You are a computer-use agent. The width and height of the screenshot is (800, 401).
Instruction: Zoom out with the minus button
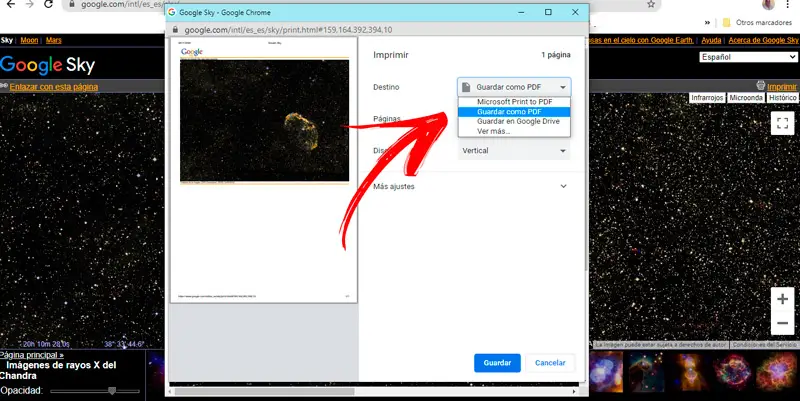(783, 323)
